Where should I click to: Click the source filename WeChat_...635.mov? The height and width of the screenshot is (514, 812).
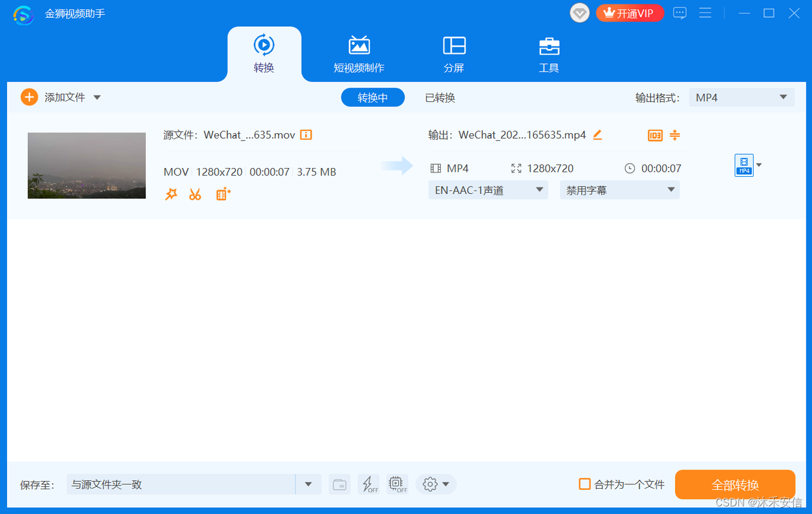point(249,135)
